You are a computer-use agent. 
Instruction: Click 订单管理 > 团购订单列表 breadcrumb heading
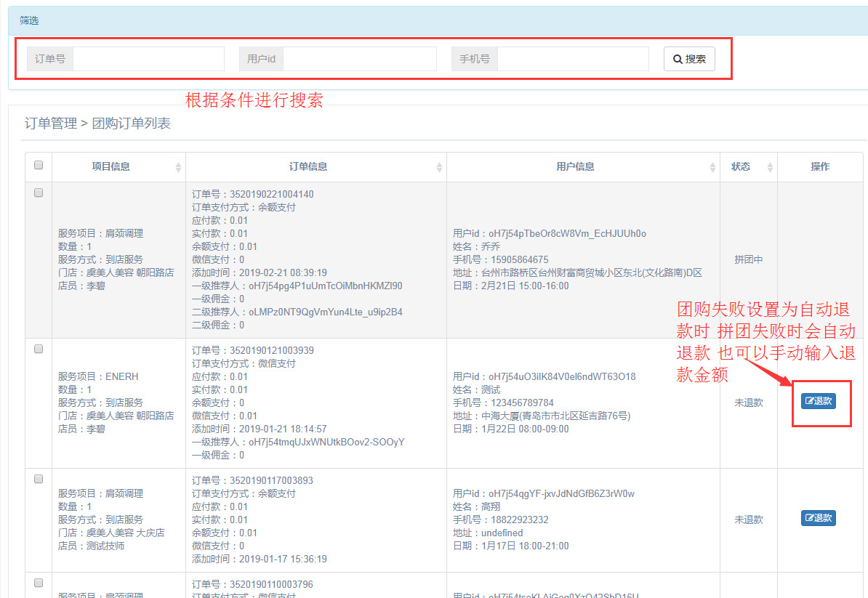coord(97,124)
